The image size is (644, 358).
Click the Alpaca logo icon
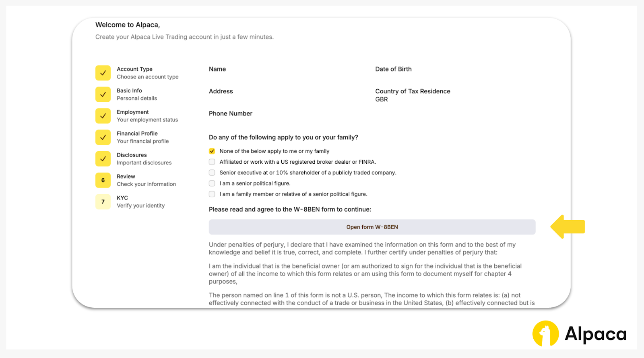[x=545, y=333]
